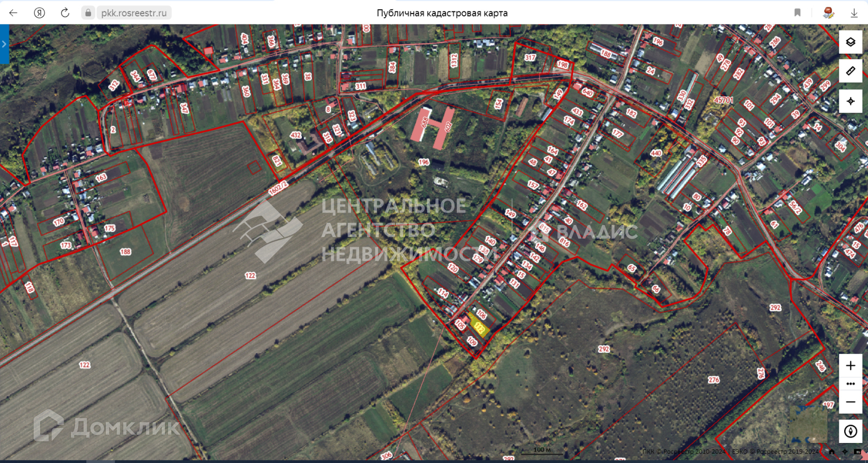The image size is (868, 463).
Task: Activate the ruler measurement tool
Action: pos(851,71)
